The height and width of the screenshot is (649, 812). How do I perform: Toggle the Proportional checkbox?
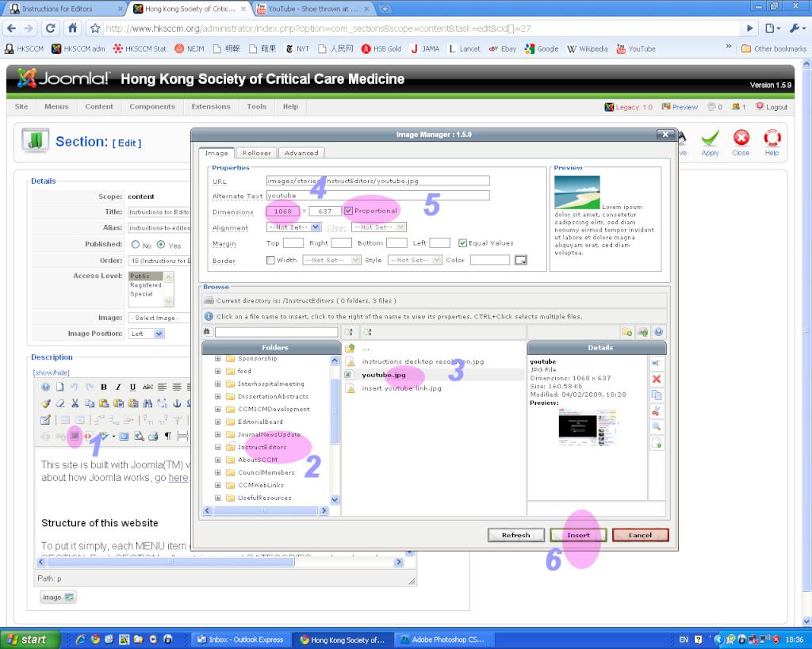click(x=349, y=211)
